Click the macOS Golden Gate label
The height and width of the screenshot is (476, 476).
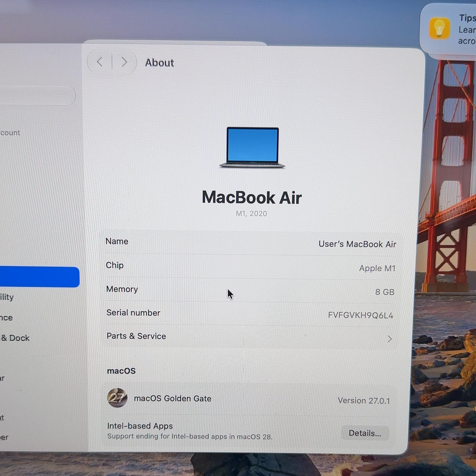pos(173,398)
